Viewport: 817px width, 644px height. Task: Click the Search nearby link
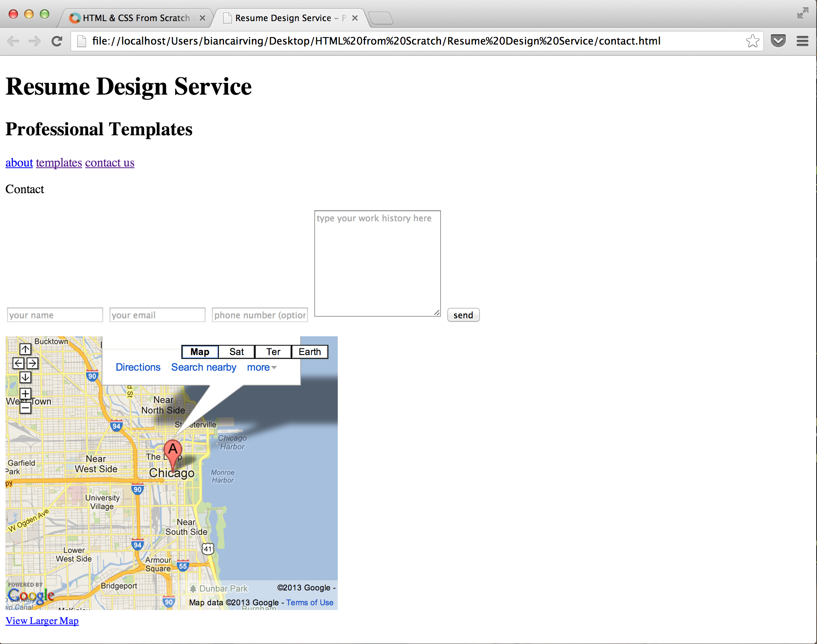[x=204, y=368]
